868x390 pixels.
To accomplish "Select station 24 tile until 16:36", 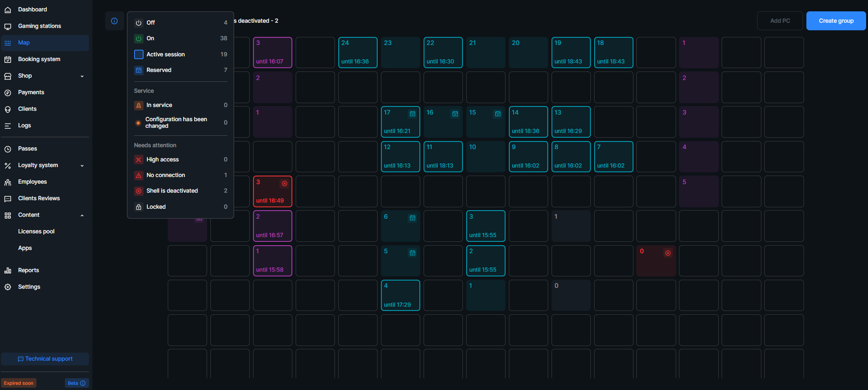I will pos(358,53).
